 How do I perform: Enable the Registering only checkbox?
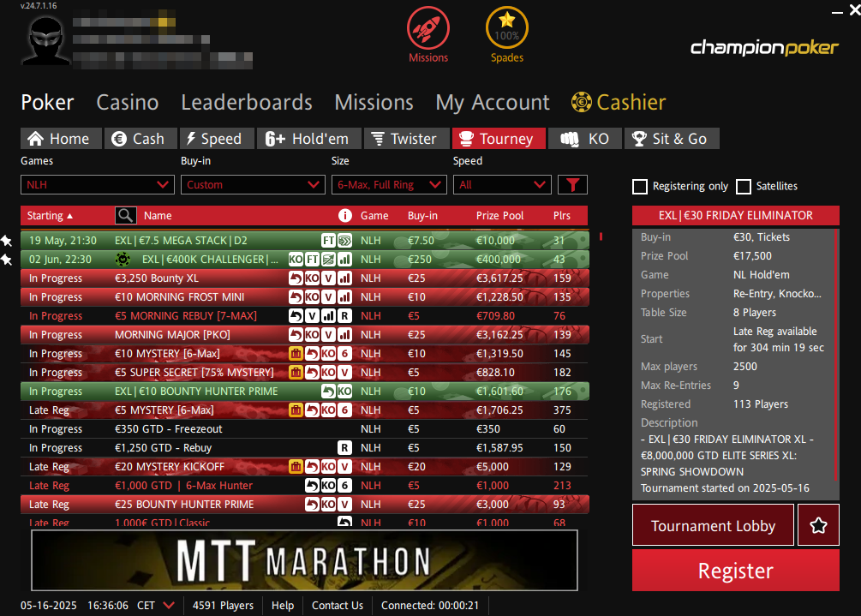pyautogui.click(x=640, y=187)
